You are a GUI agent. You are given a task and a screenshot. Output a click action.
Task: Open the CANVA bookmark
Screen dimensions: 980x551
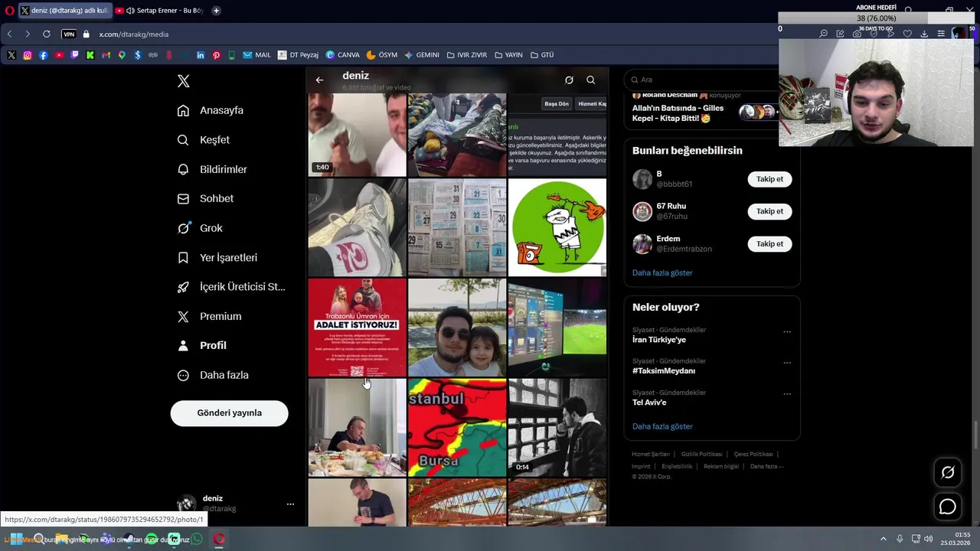click(342, 55)
